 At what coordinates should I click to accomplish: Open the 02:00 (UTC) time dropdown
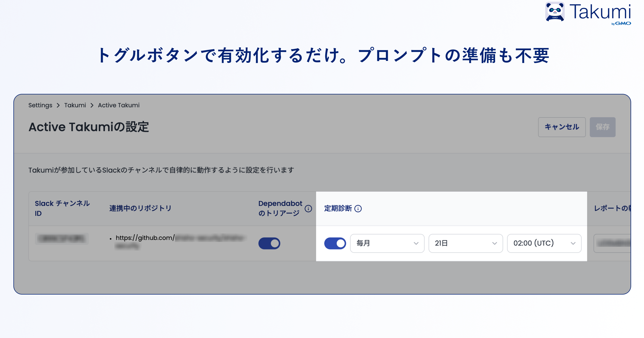pyautogui.click(x=543, y=243)
